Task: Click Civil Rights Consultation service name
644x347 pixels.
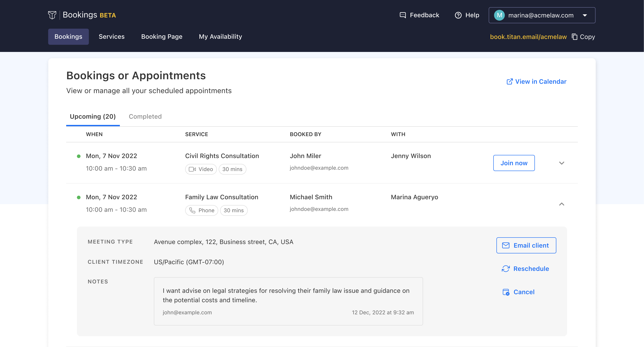Action: pos(222,156)
